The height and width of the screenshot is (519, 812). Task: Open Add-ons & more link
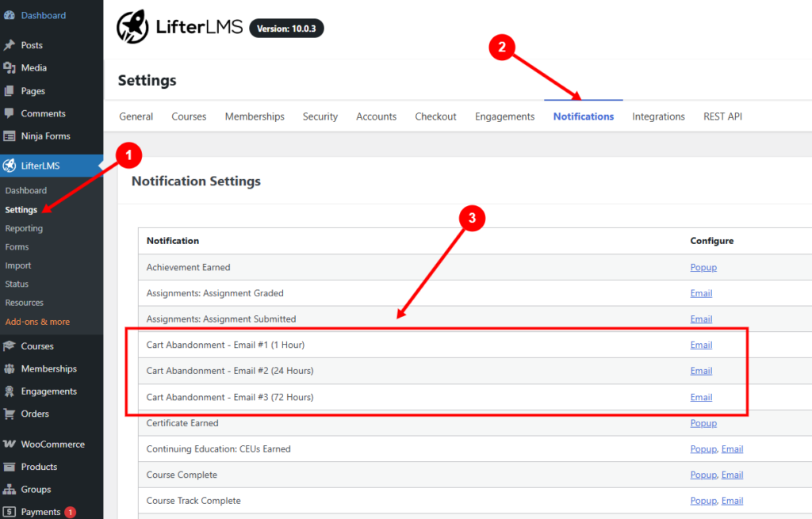37,322
